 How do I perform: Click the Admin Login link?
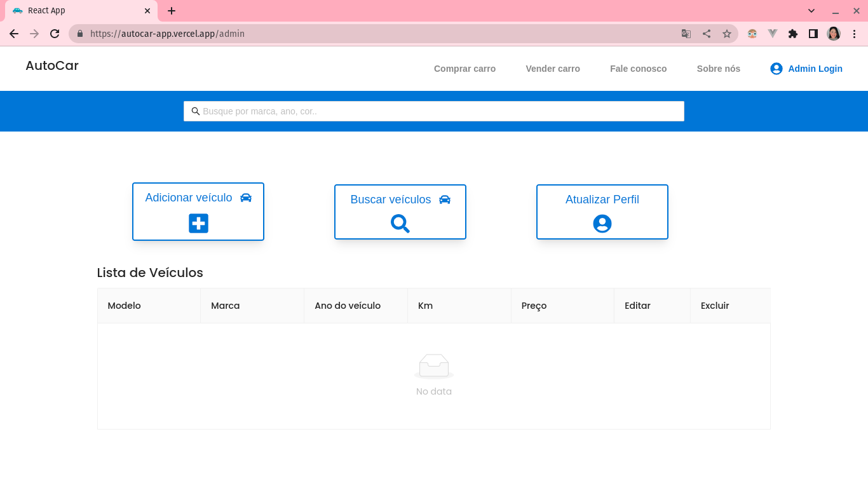(x=806, y=69)
